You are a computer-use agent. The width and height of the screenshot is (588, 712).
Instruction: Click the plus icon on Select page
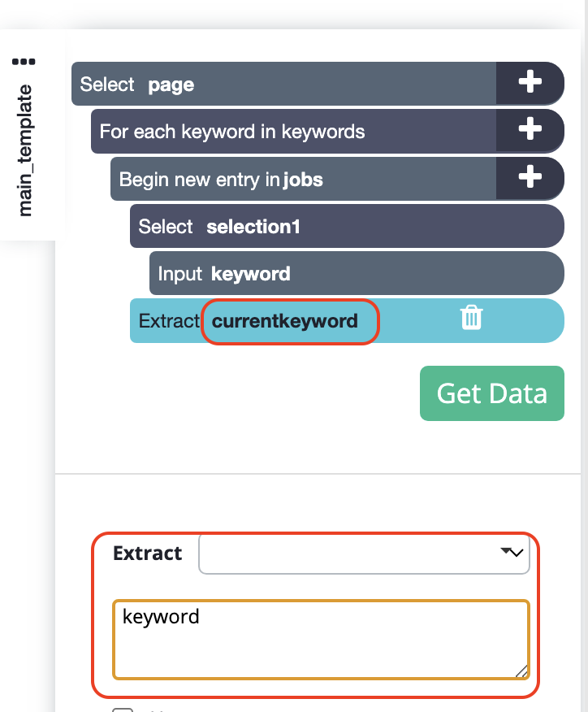pyautogui.click(x=530, y=83)
